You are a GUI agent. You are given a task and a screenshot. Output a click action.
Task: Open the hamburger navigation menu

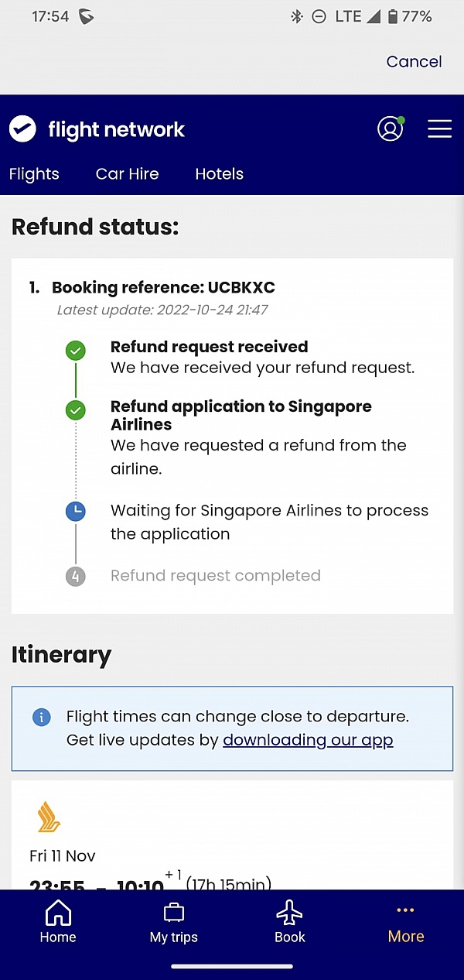point(440,129)
